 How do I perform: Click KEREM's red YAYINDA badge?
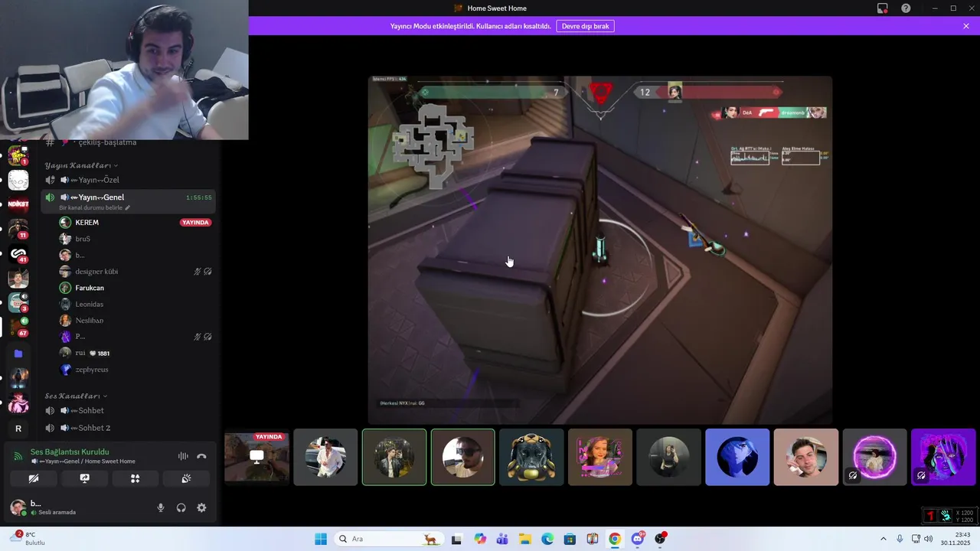(x=195, y=223)
